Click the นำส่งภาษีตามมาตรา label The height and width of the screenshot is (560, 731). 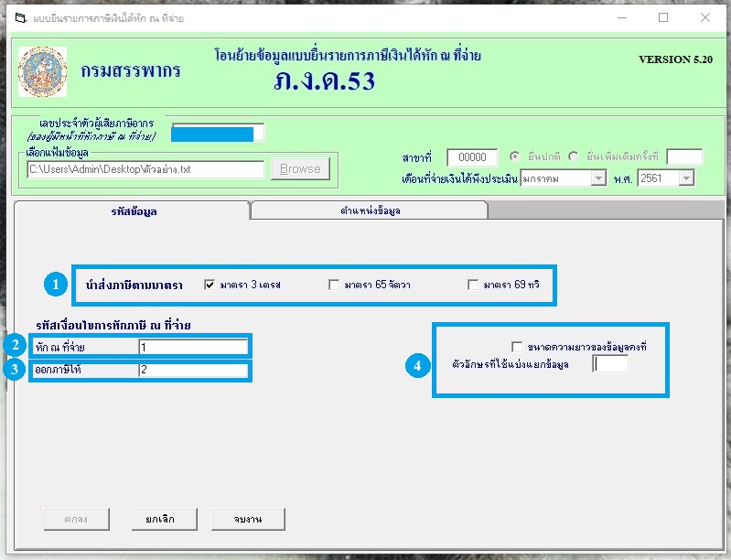tap(134, 285)
